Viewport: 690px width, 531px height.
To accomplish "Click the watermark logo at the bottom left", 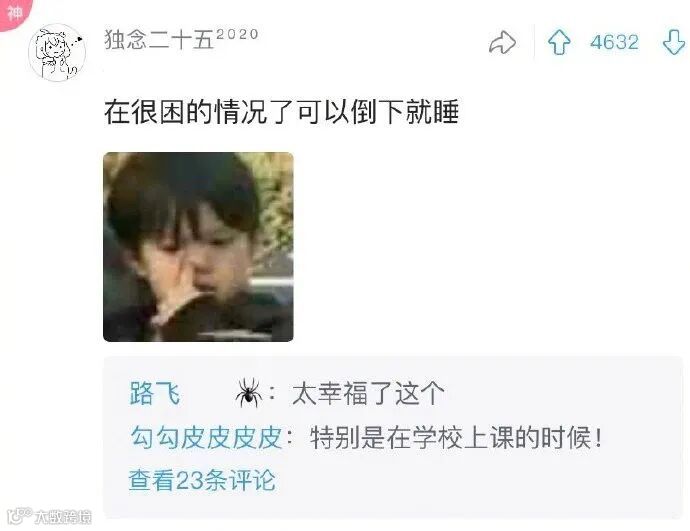I will coord(20,516).
